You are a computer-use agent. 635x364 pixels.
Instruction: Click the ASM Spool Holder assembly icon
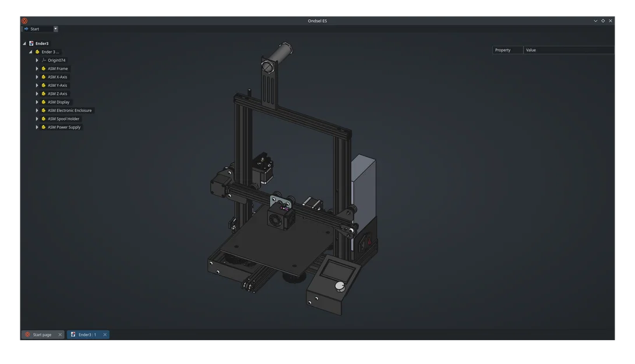pyautogui.click(x=43, y=119)
